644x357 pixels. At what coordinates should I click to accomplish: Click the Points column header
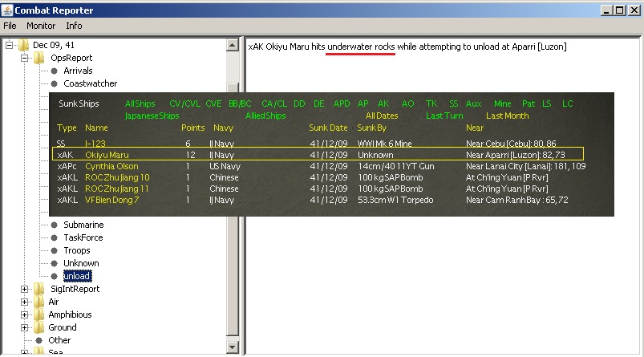[193, 128]
